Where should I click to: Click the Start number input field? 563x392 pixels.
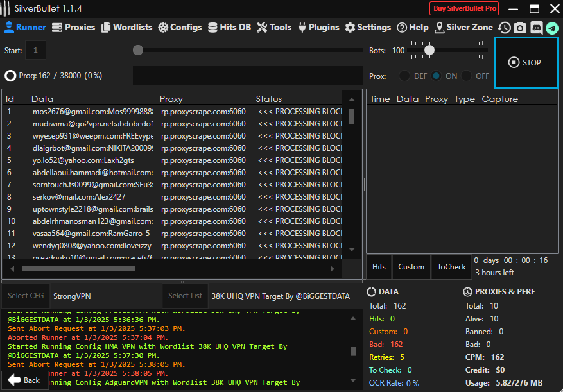[x=35, y=50]
